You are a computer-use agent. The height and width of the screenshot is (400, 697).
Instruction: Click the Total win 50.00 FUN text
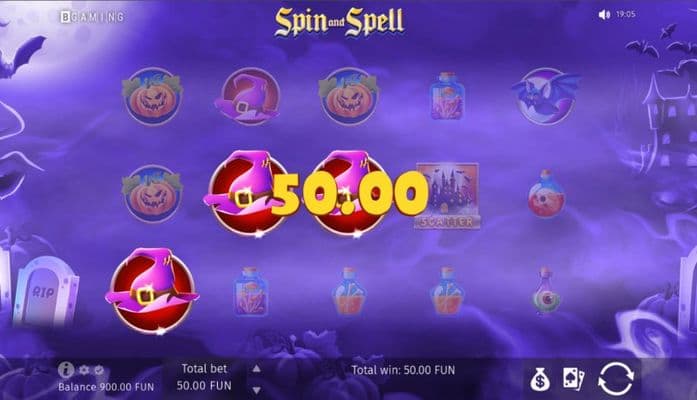point(403,370)
